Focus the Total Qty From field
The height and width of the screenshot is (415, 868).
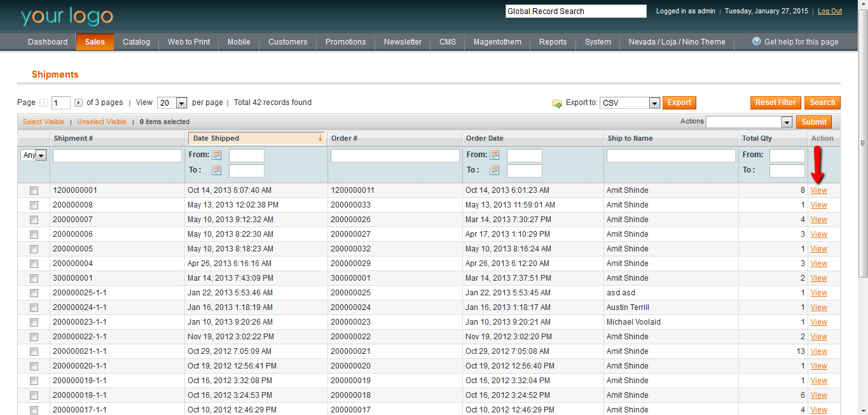tap(787, 155)
